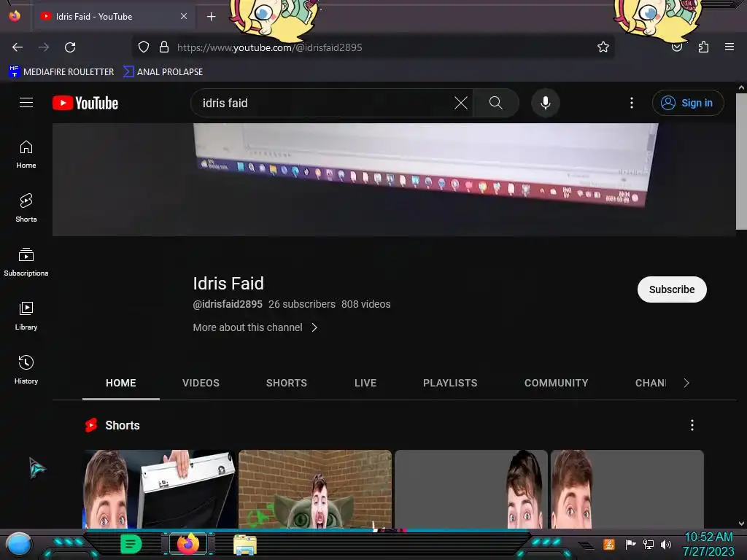Switch to the COMMUNITY tab

(556, 383)
